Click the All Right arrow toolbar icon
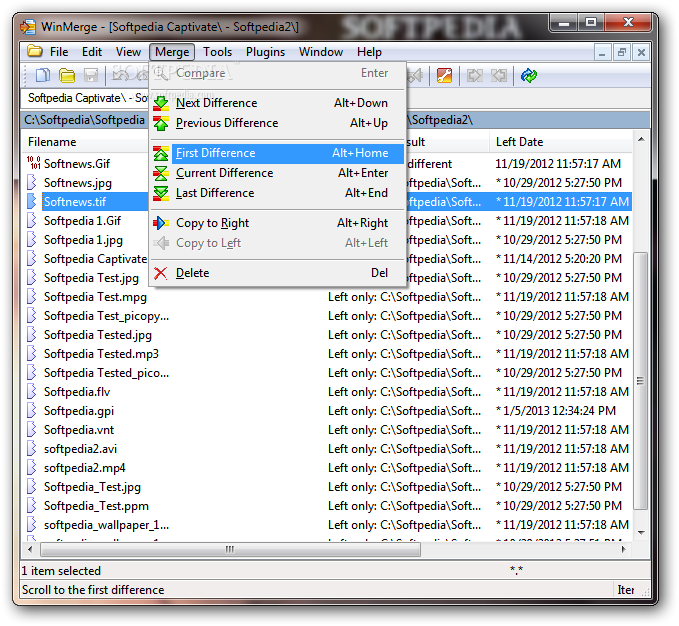This screenshot has width=679, height=626. [475, 75]
